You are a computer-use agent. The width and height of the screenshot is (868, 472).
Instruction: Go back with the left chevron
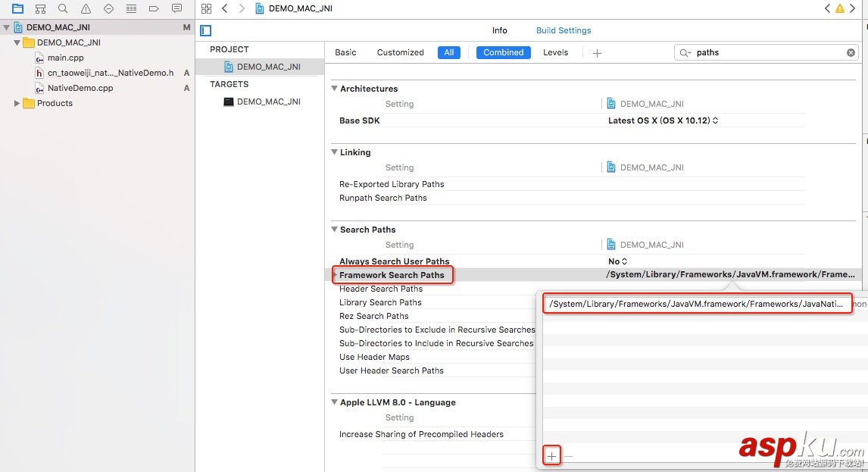click(225, 8)
